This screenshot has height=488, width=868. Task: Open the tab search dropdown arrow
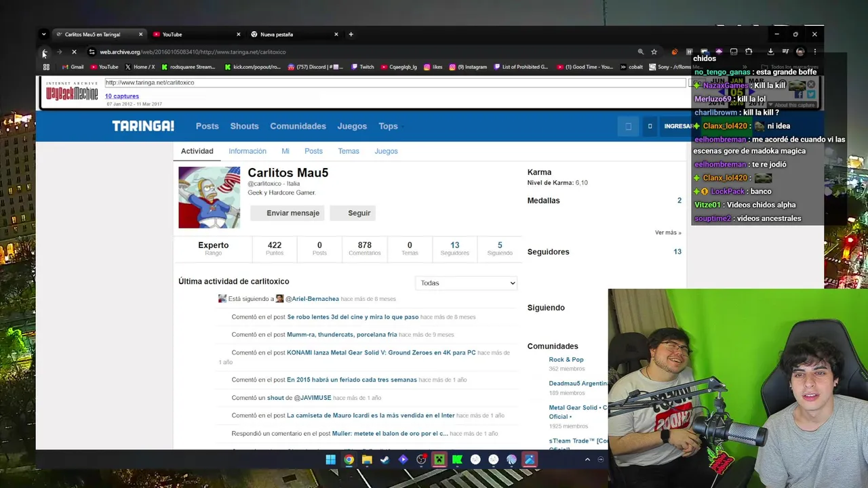click(43, 35)
